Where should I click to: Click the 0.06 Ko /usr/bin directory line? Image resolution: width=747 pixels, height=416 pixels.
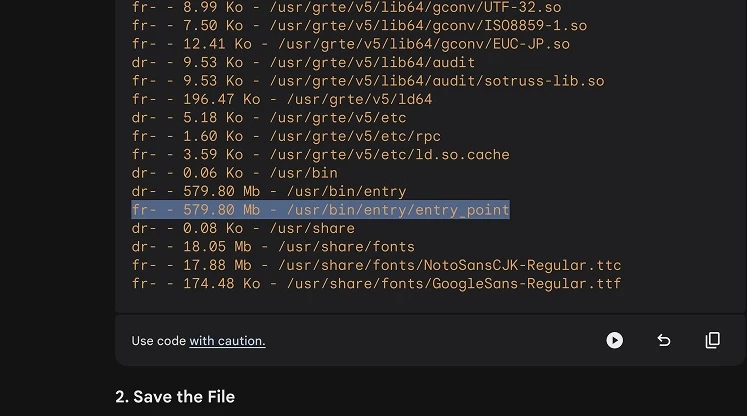[x=235, y=173]
